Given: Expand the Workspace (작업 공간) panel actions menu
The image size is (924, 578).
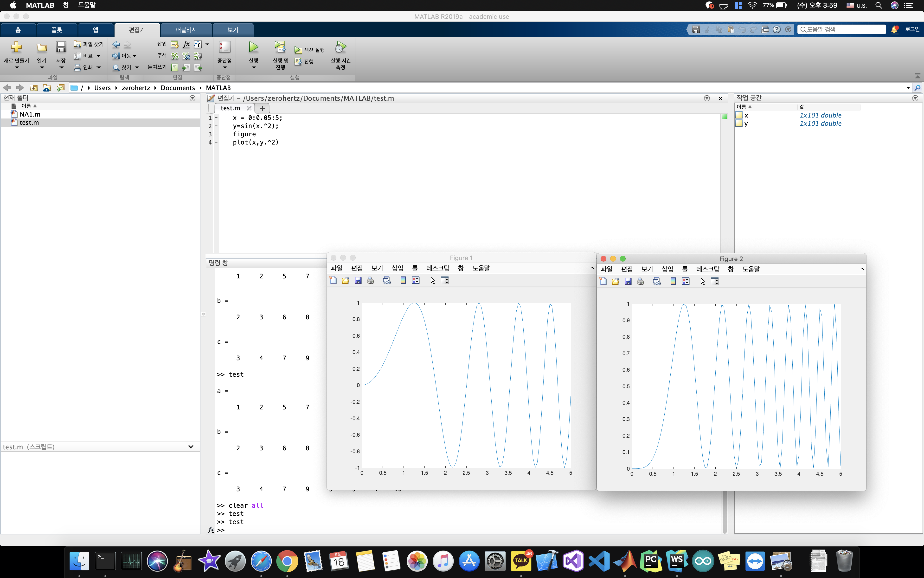Looking at the screenshot, I should tap(915, 98).
